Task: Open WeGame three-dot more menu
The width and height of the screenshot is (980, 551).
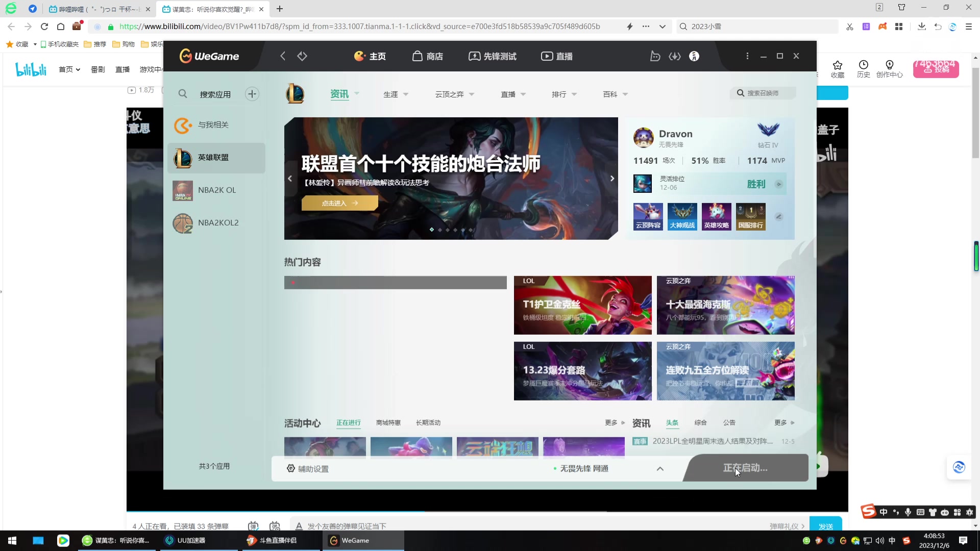Action: point(747,56)
